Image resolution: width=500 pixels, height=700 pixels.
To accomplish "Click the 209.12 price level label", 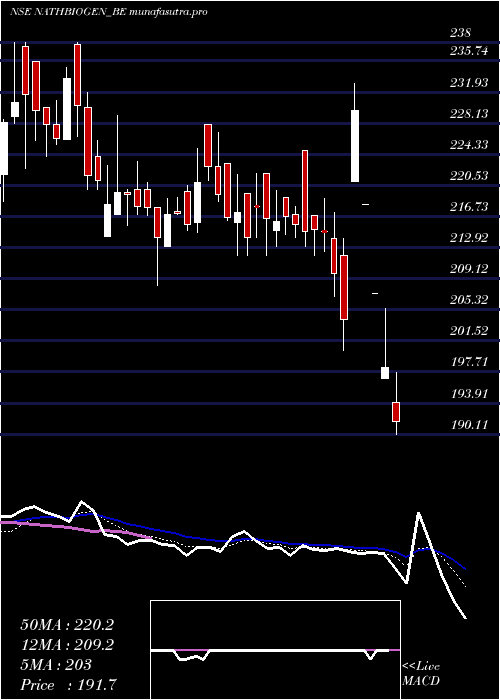I will [469, 269].
